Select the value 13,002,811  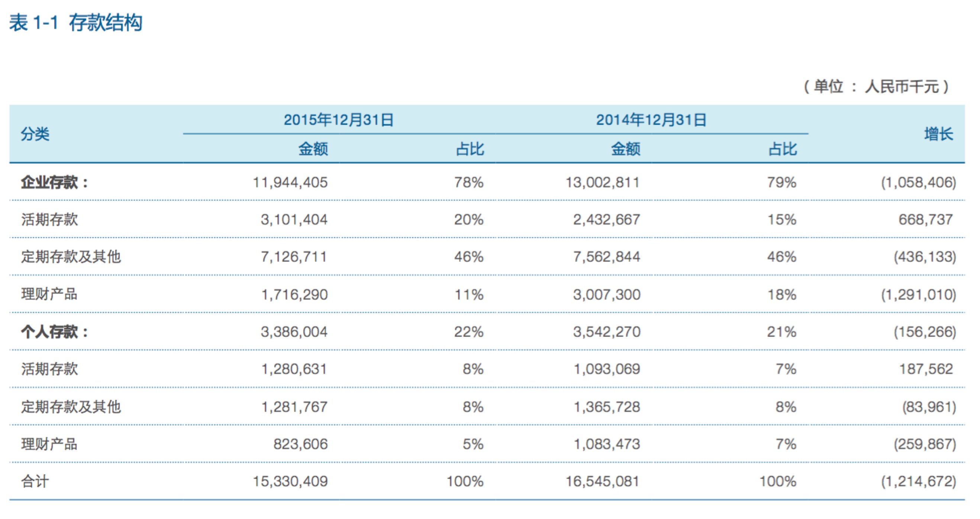pos(603,183)
